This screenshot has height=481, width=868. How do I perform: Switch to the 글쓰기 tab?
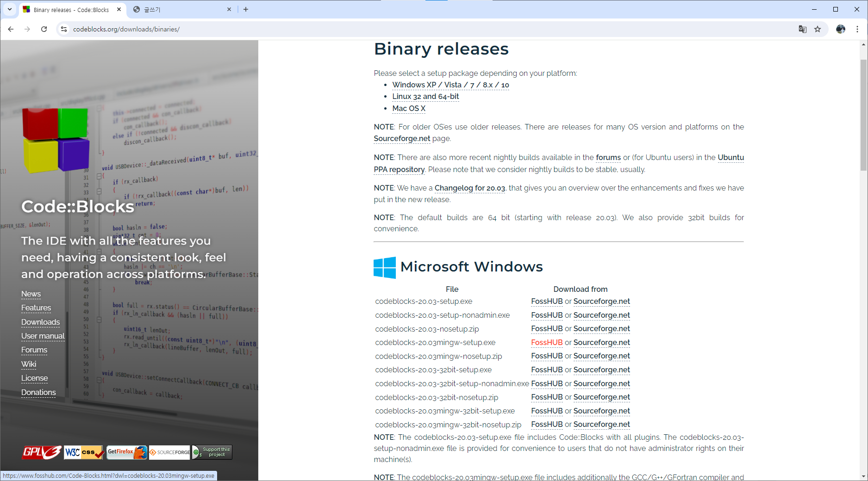(x=182, y=10)
